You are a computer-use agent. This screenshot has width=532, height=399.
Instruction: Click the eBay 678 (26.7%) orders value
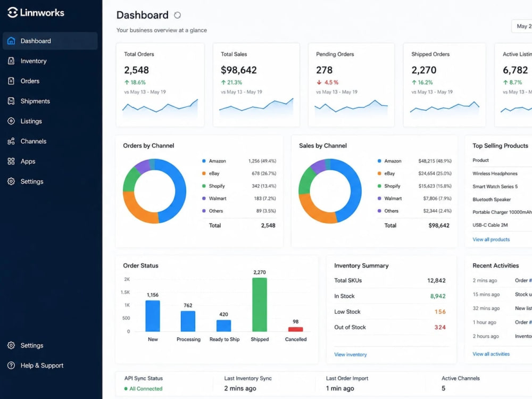264,173
